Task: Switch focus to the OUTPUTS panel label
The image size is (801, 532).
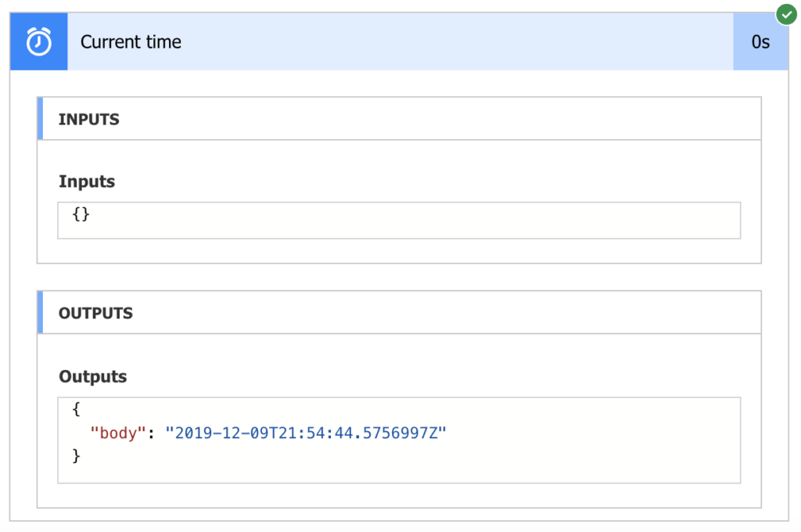Action: coord(95,312)
